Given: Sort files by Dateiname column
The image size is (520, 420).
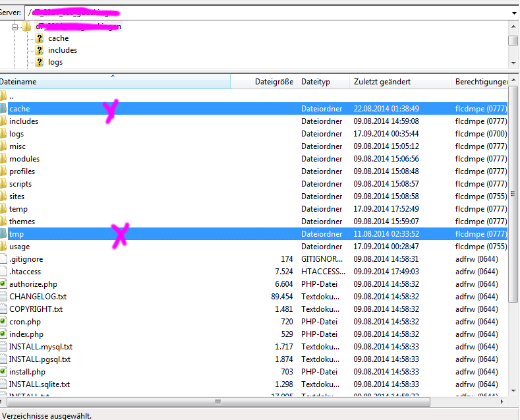Looking at the screenshot, I should [18, 82].
